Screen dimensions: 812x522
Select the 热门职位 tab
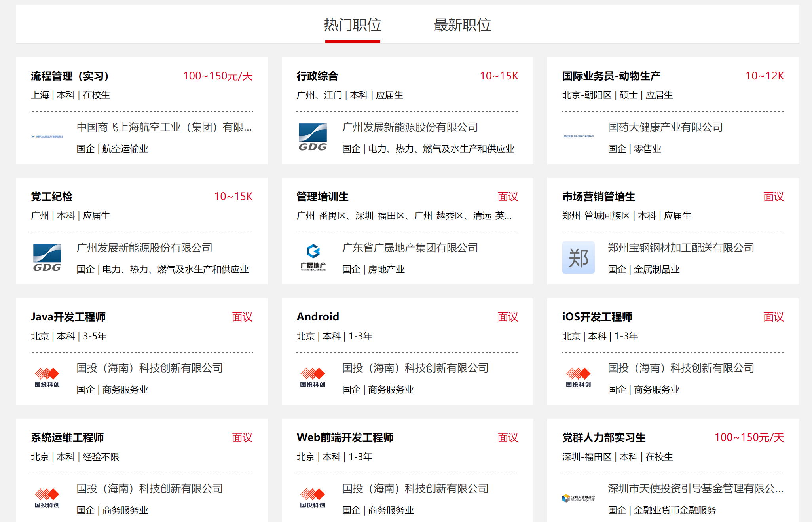353,25
